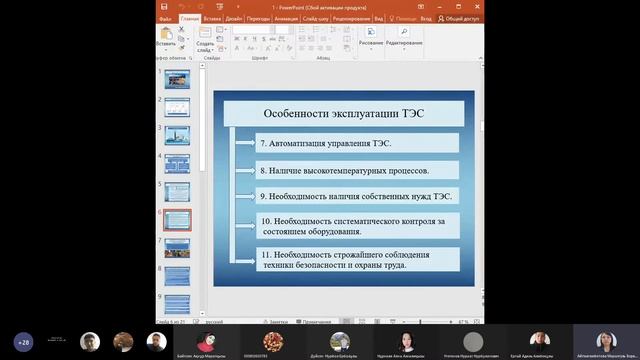This screenshot has width=640, height=360.
Task: Click the line spacing icon
Action: point(333,29)
